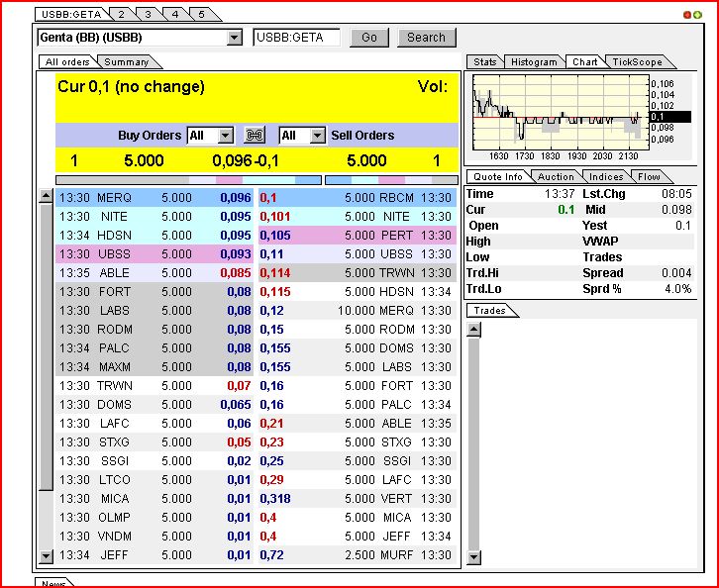Open the News tab at the bottom
The width and height of the screenshot is (719, 588).
point(53,583)
